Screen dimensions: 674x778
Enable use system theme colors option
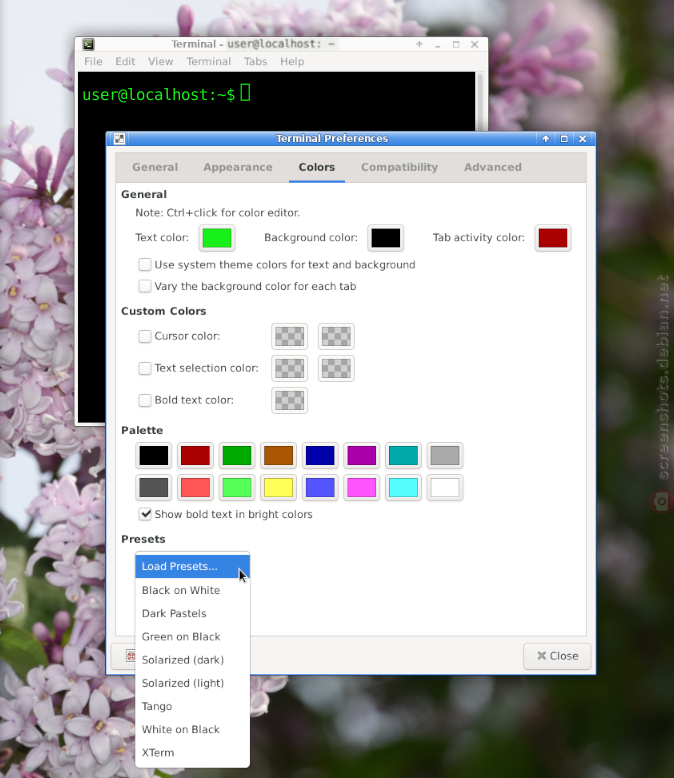click(x=144, y=264)
